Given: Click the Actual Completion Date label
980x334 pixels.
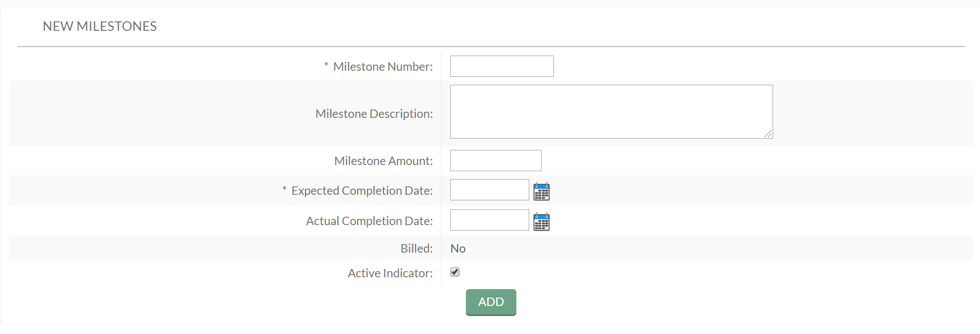Looking at the screenshot, I should [x=369, y=221].
